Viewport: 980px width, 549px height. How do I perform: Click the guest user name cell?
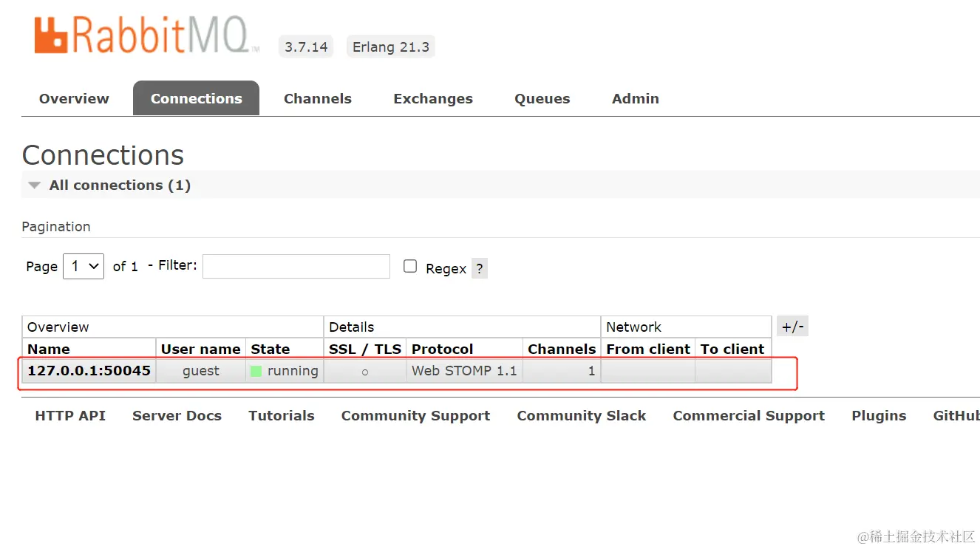[x=201, y=371]
